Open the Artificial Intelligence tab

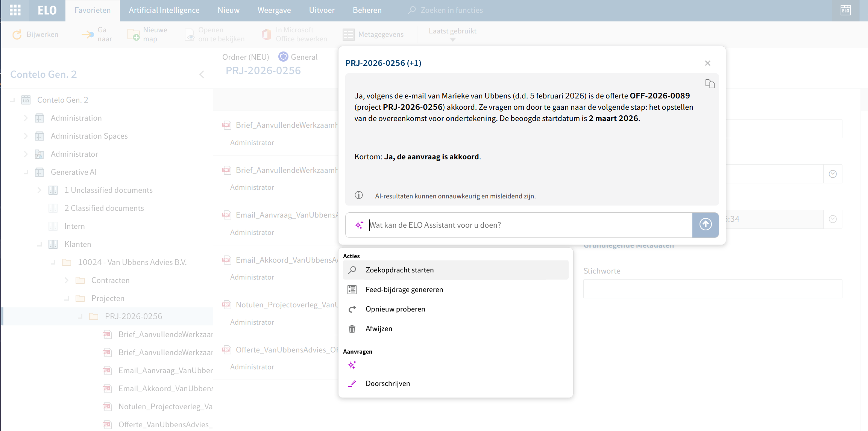click(x=164, y=11)
